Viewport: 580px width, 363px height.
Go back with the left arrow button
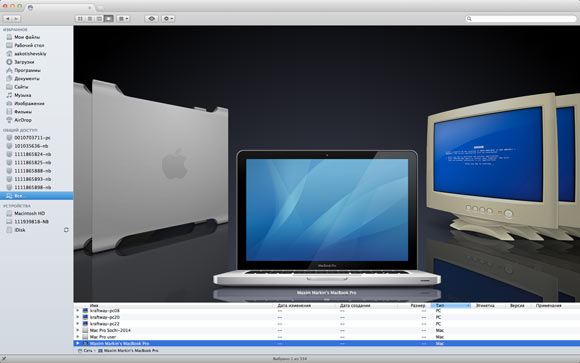[x=8, y=19]
